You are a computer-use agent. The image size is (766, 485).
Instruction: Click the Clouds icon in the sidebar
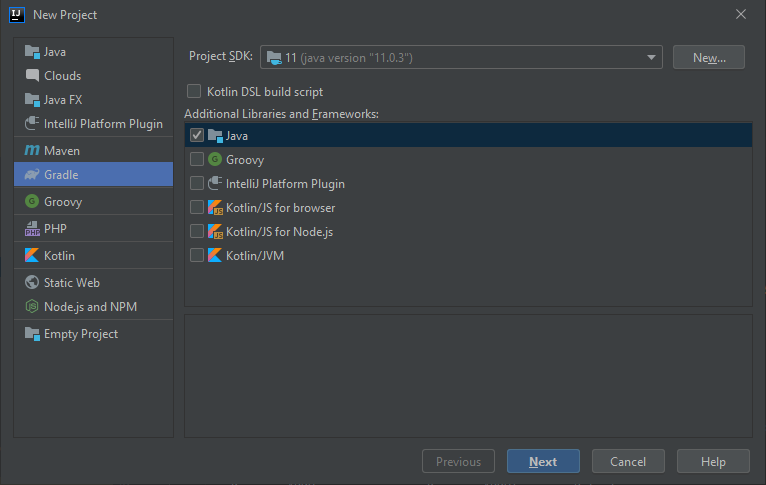click(x=32, y=75)
